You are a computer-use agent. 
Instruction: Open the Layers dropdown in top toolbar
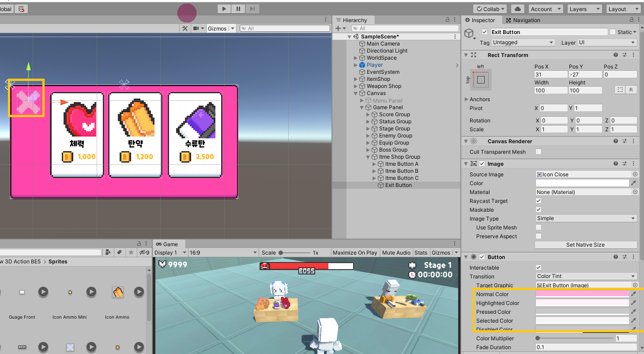click(x=584, y=9)
